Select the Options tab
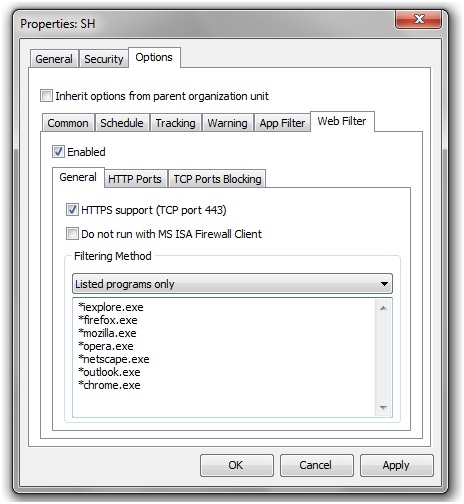 [154, 57]
